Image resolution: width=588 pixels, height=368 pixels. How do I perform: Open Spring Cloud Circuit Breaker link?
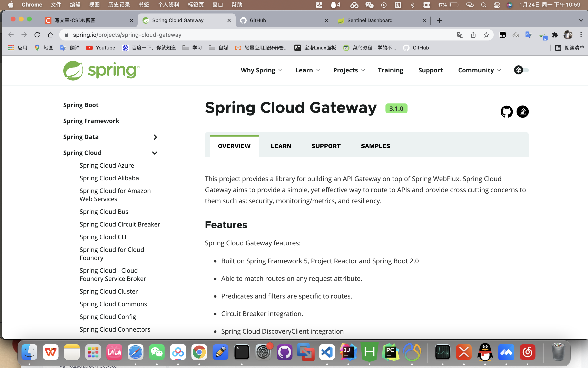click(120, 224)
